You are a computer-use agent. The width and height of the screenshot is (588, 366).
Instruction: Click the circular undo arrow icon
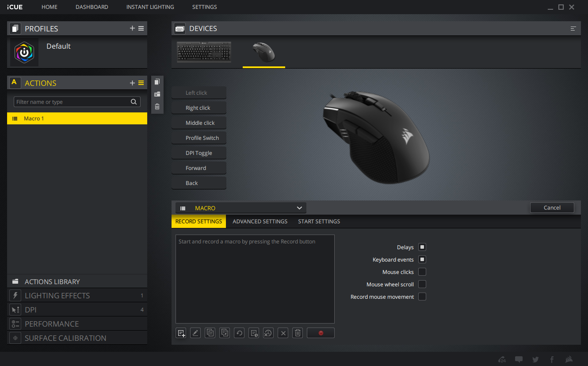pyautogui.click(x=239, y=333)
